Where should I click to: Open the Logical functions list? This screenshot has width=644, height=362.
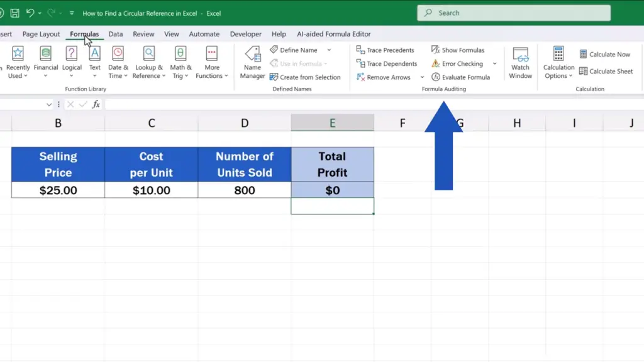pos(72,63)
